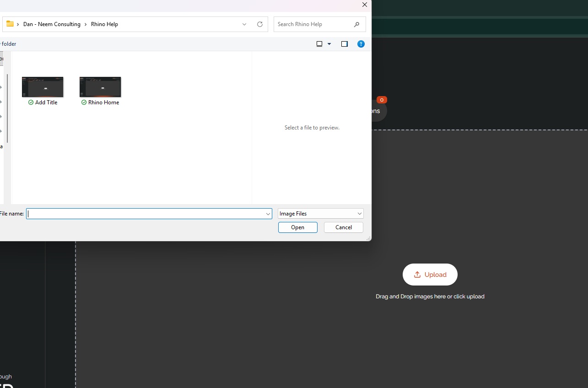Refresh the Rhino Help folder listing
Image resolution: width=588 pixels, height=388 pixels.
(260, 24)
